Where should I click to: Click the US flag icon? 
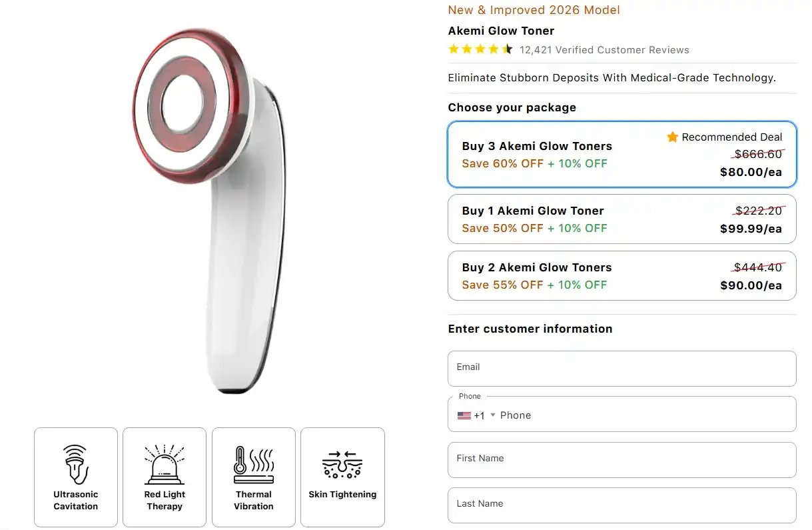pos(464,415)
